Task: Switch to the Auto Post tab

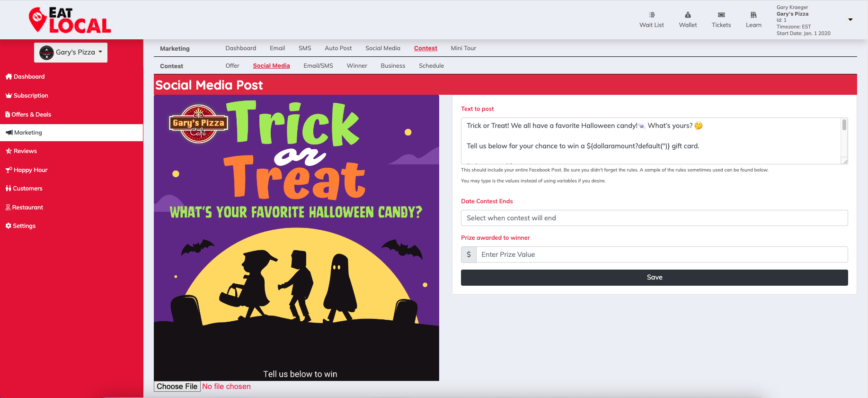Action: coord(338,48)
